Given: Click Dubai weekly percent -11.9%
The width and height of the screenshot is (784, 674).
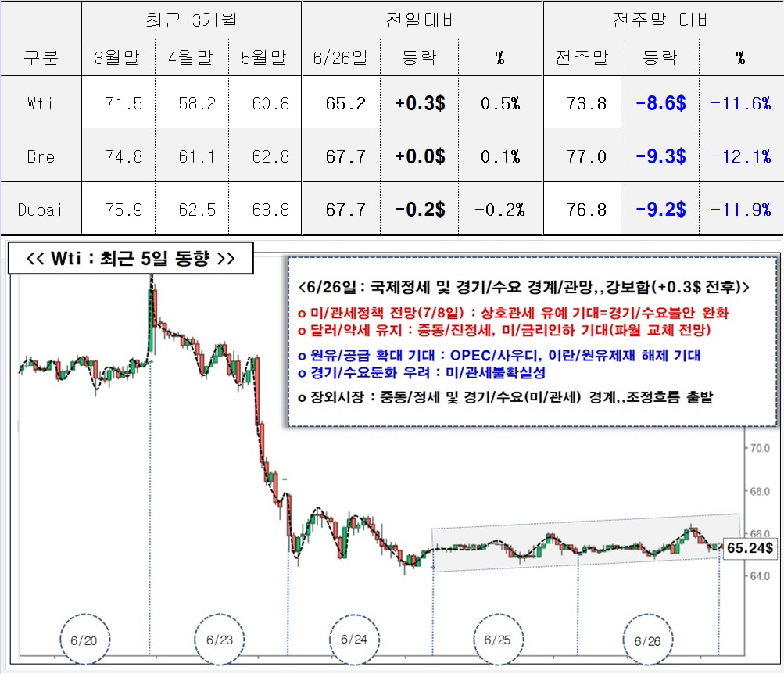Looking at the screenshot, I should pyautogui.click(x=741, y=210).
